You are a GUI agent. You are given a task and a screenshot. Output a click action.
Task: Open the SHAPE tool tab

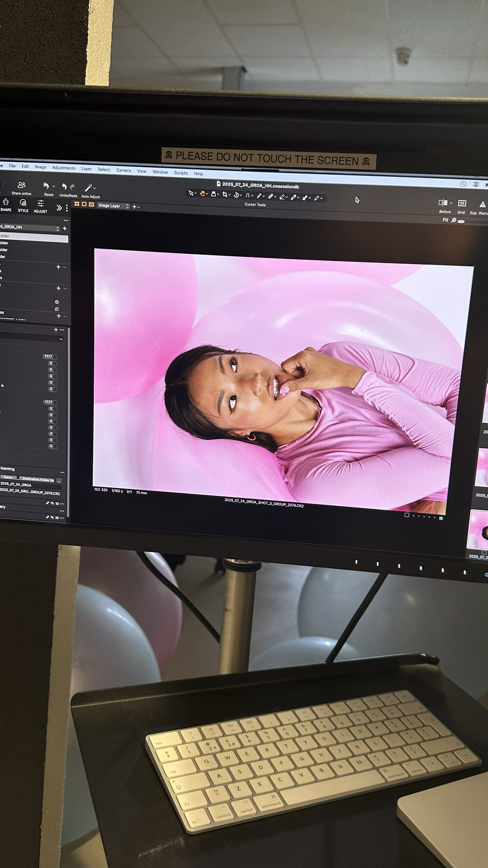[6, 205]
